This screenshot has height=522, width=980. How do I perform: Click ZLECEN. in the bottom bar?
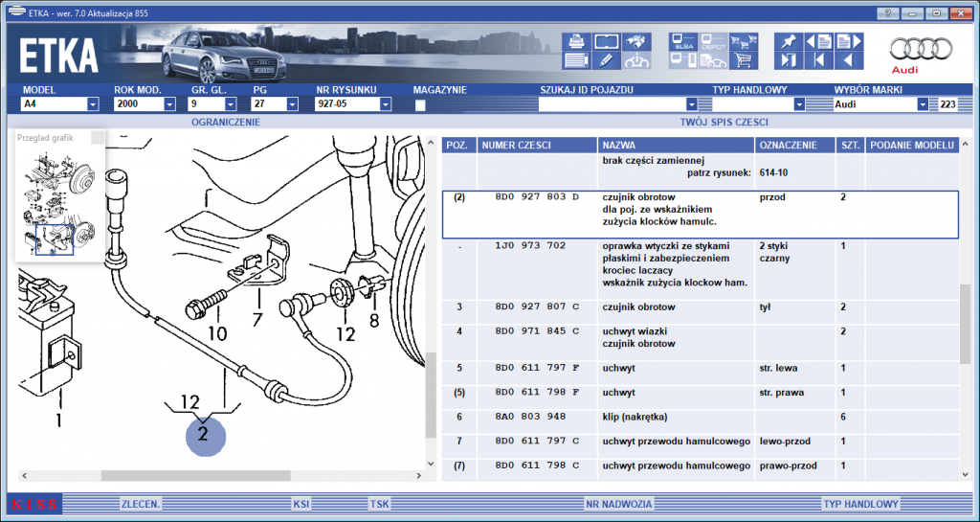tap(141, 504)
